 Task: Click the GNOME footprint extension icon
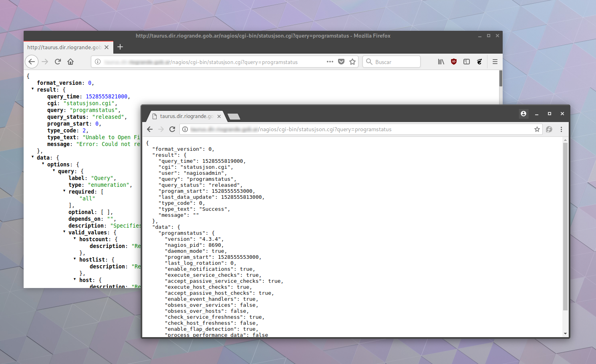click(479, 62)
